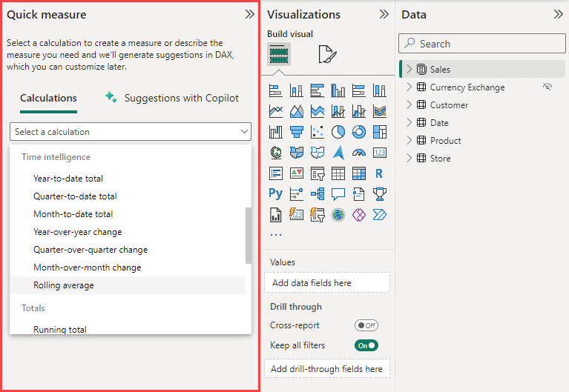Switch to the Calculations tab
Viewport: 569px width, 392px height.
click(48, 99)
